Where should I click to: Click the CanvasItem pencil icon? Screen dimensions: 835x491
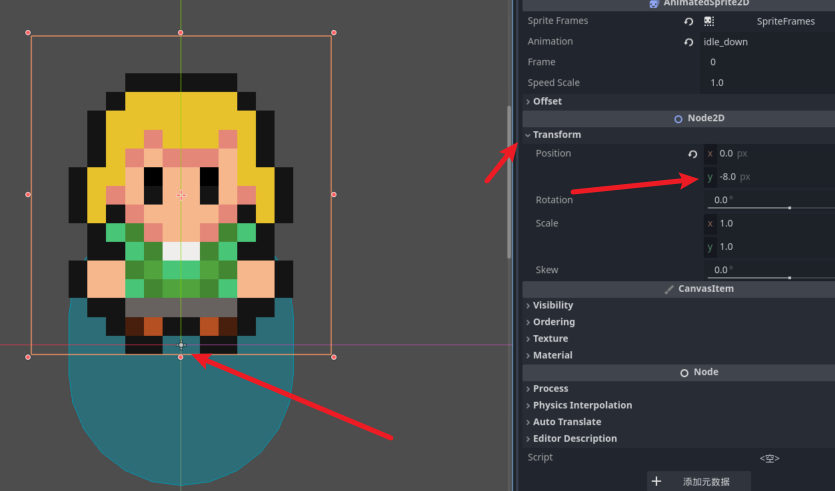(x=669, y=289)
